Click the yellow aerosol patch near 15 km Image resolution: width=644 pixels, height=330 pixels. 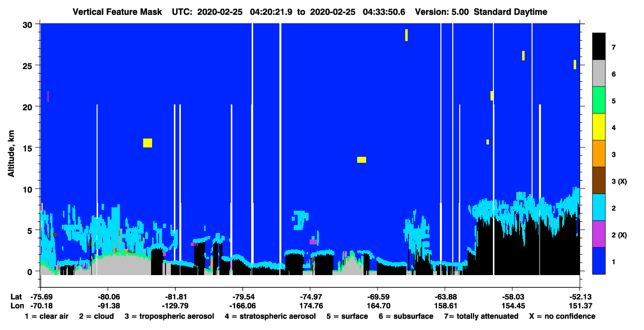(x=148, y=143)
